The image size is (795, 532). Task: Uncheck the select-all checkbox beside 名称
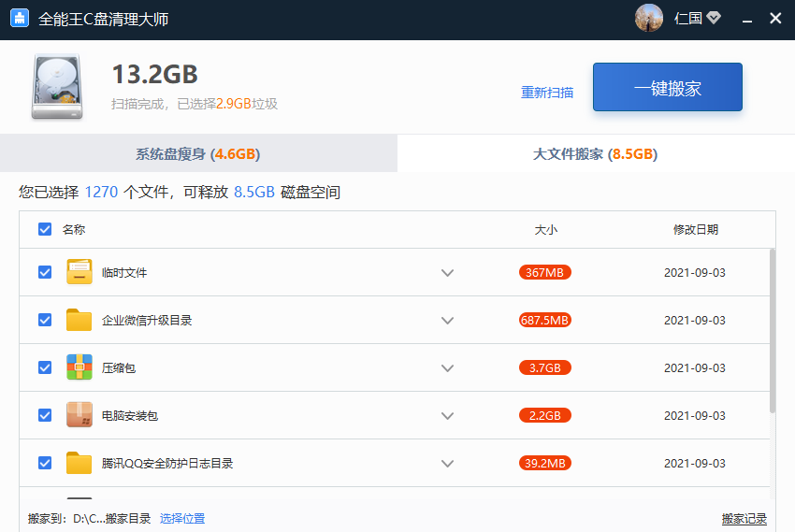point(45,229)
